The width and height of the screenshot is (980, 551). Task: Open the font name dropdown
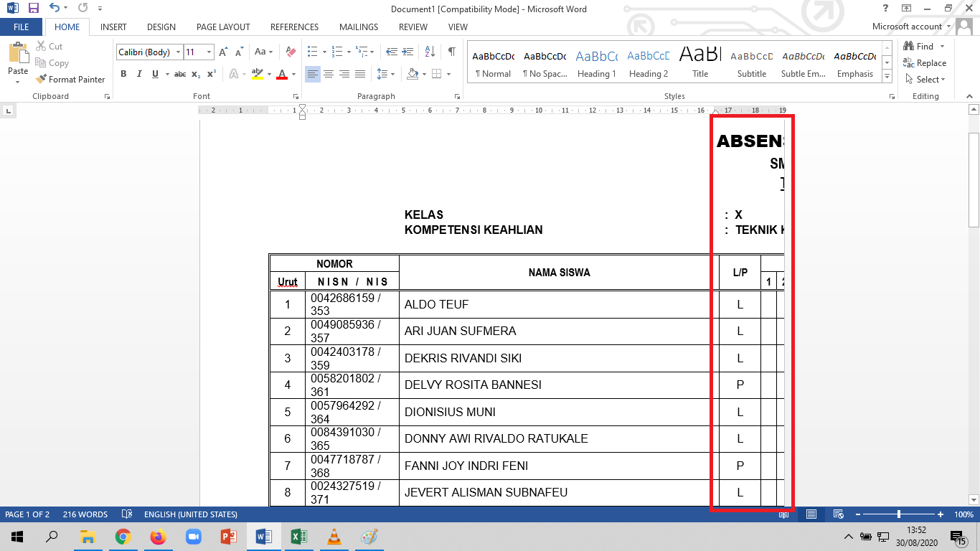point(178,52)
